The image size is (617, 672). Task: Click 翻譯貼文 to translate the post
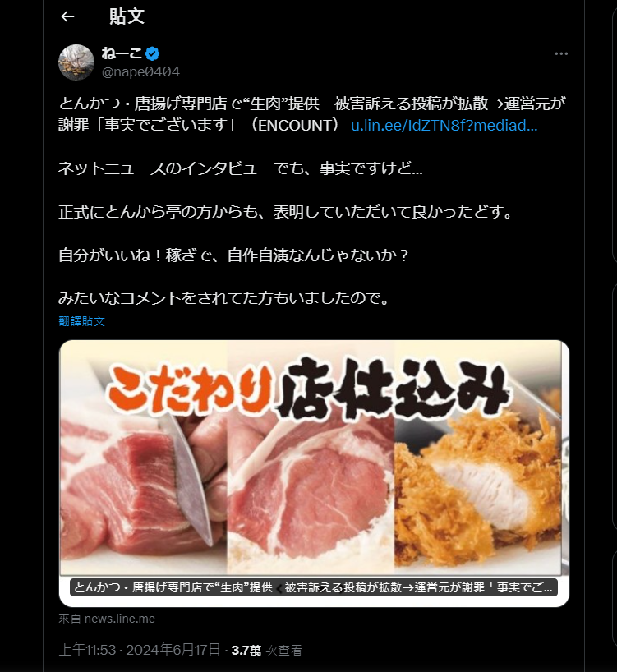[x=81, y=321]
